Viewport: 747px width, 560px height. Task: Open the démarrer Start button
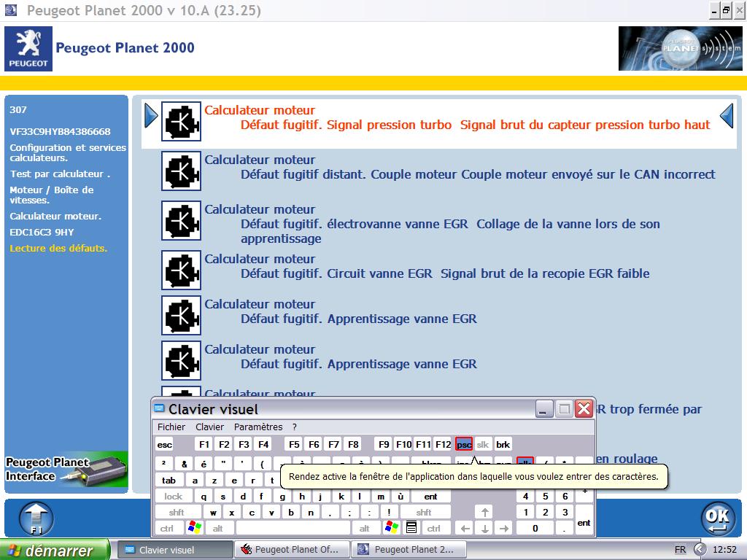tap(55, 550)
